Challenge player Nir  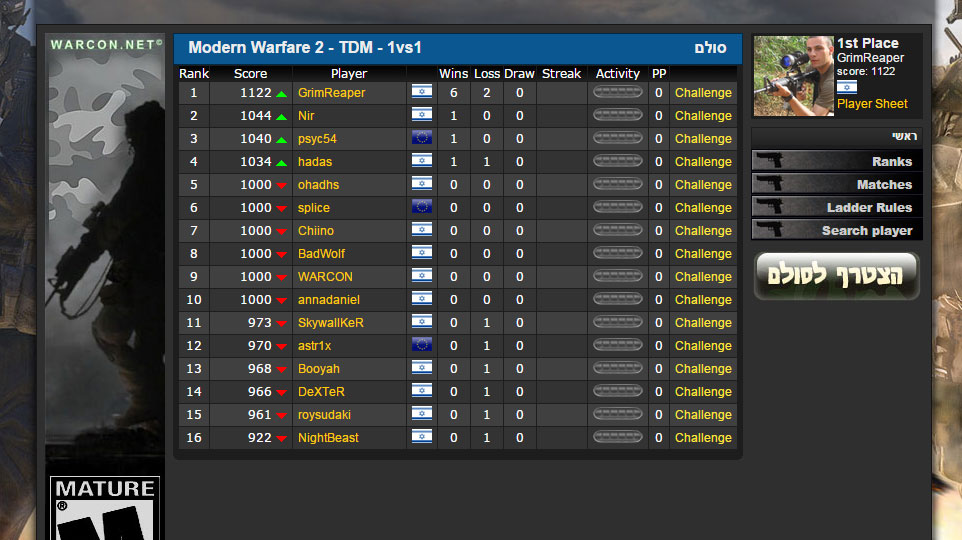pos(703,115)
